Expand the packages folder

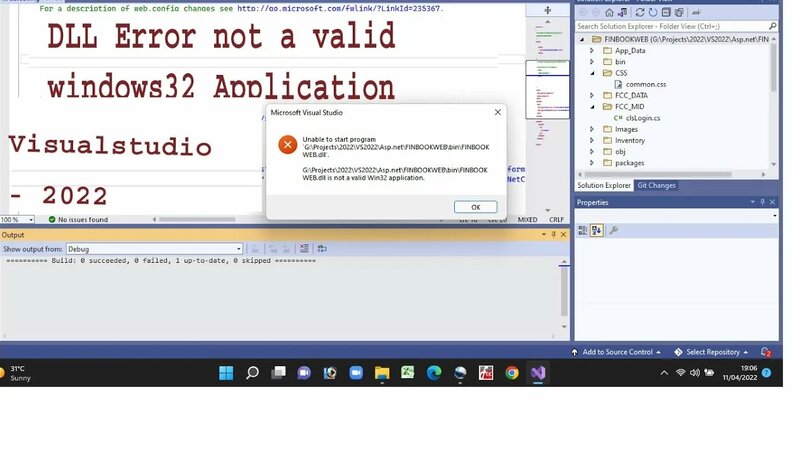coord(592,163)
